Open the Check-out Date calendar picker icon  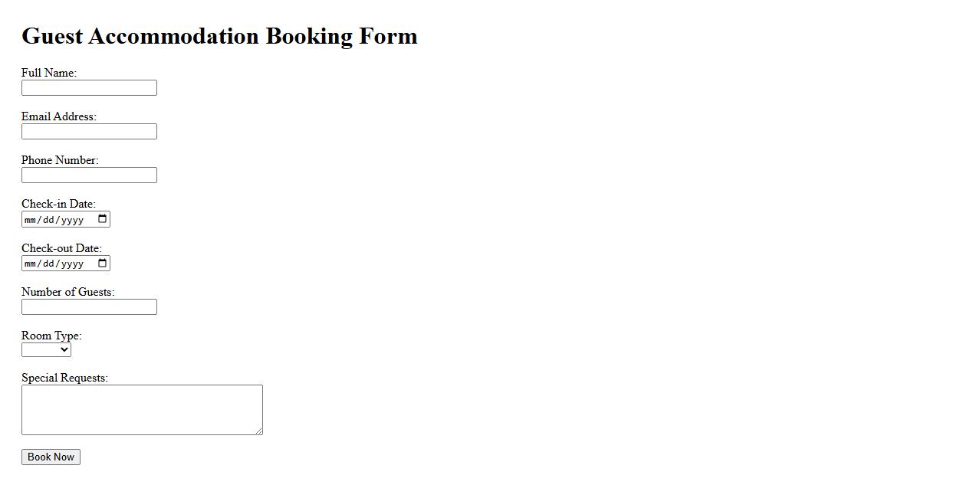(x=103, y=263)
